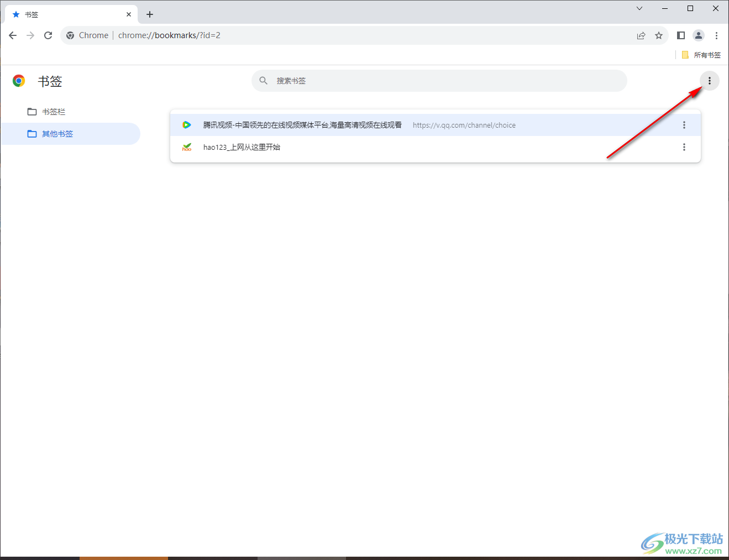Share this page icon in address bar

tap(641, 35)
